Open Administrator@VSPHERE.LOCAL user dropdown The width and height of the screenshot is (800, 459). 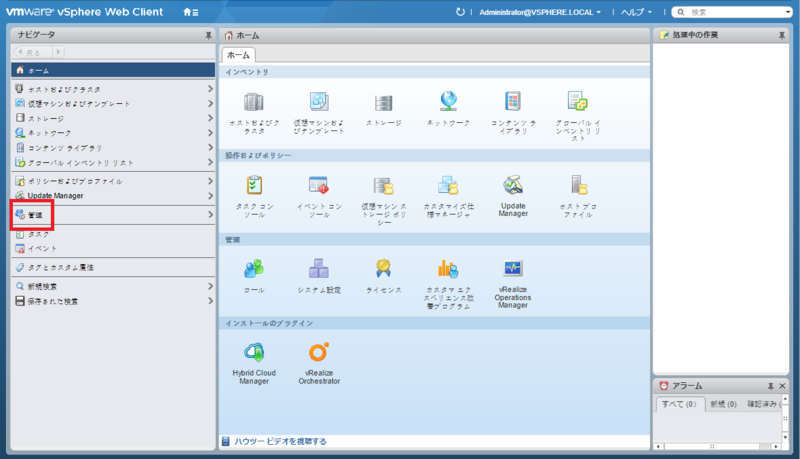[x=540, y=12]
